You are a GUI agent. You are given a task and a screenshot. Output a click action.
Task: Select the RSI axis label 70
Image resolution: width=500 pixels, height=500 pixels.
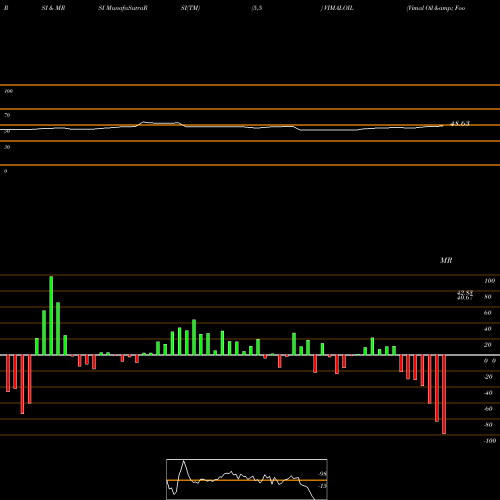click(7, 115)
